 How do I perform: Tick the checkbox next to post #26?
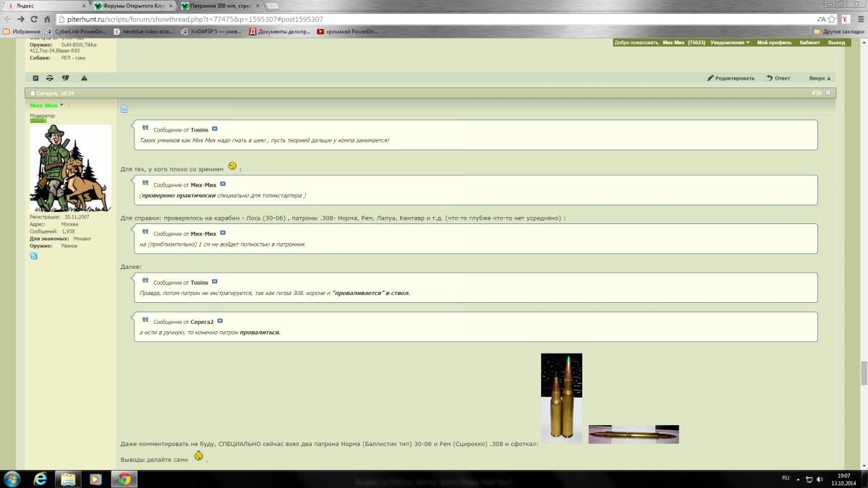(x=828, y=93)
